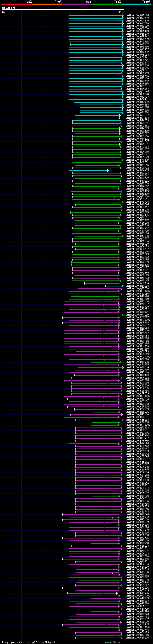Select the UniRef100_B9F3E6 label
153x644 pixels.
(x=137, y=84)
